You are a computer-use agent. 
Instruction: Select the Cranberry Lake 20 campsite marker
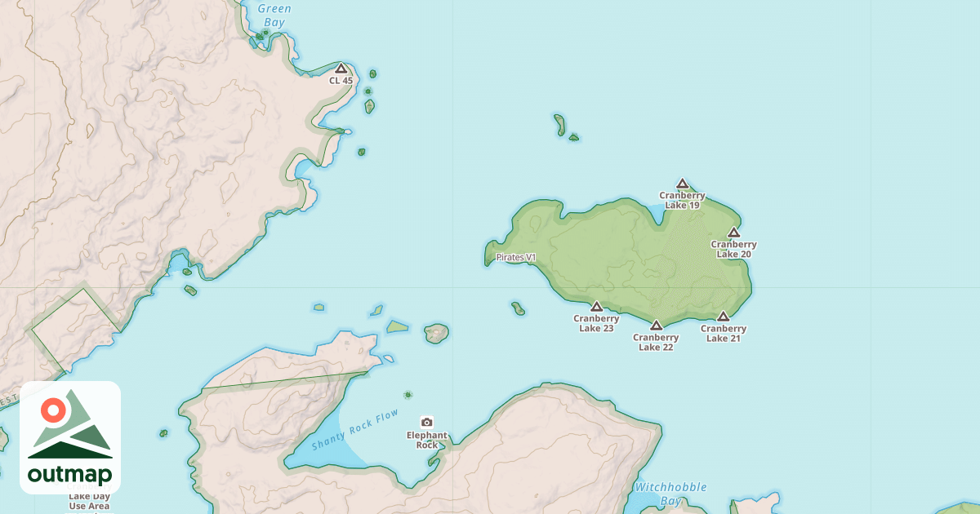733,233
